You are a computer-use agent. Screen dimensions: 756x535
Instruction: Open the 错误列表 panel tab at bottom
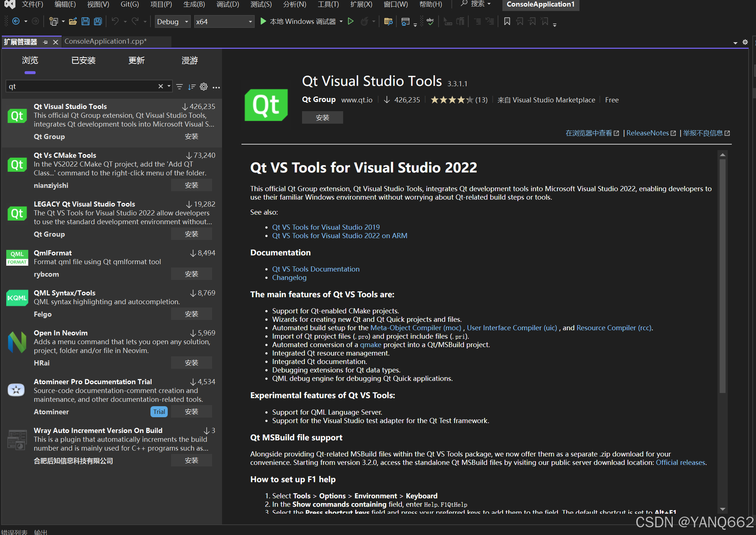point(14,532)
